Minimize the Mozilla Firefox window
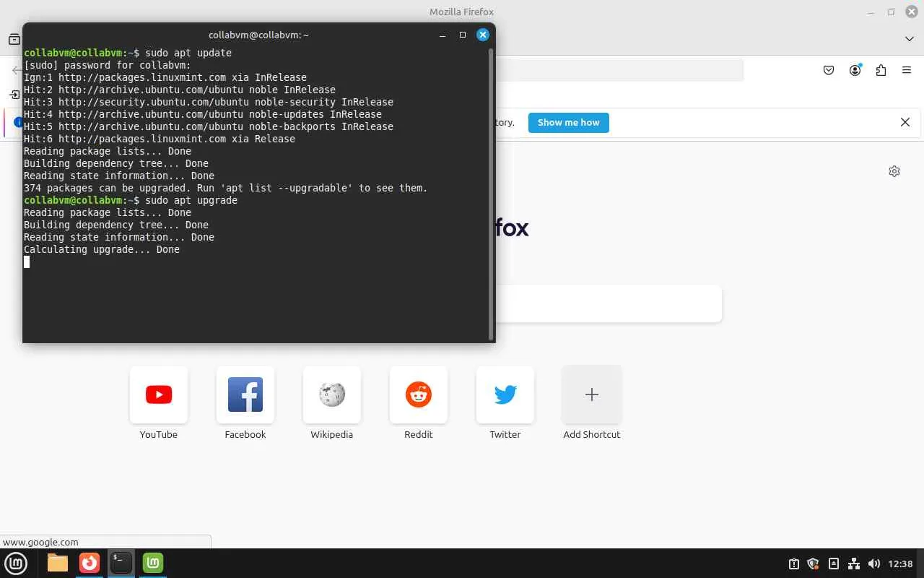This screenshot has height=578, width=924. click(x=871, y=12)
